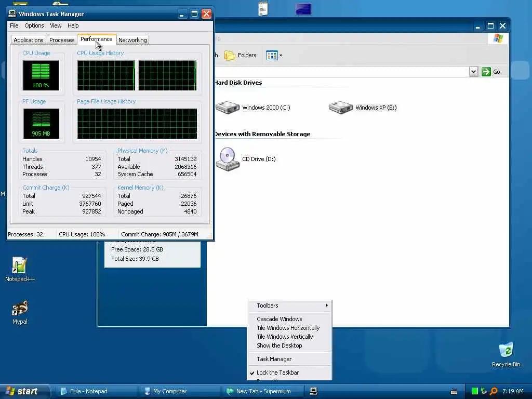532x399 pixels.
Task: Click the Start button
Action: pos(24,391)
